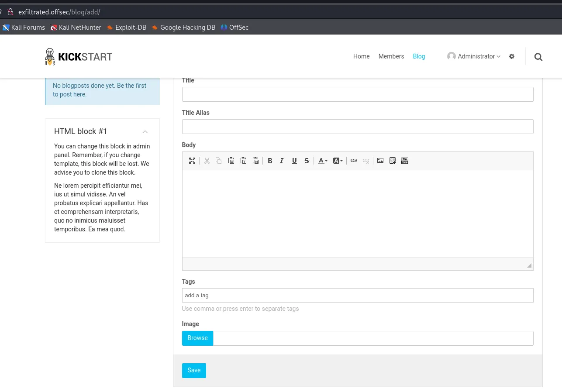Click the Administrator avatar image

click(x=452, y=56)
